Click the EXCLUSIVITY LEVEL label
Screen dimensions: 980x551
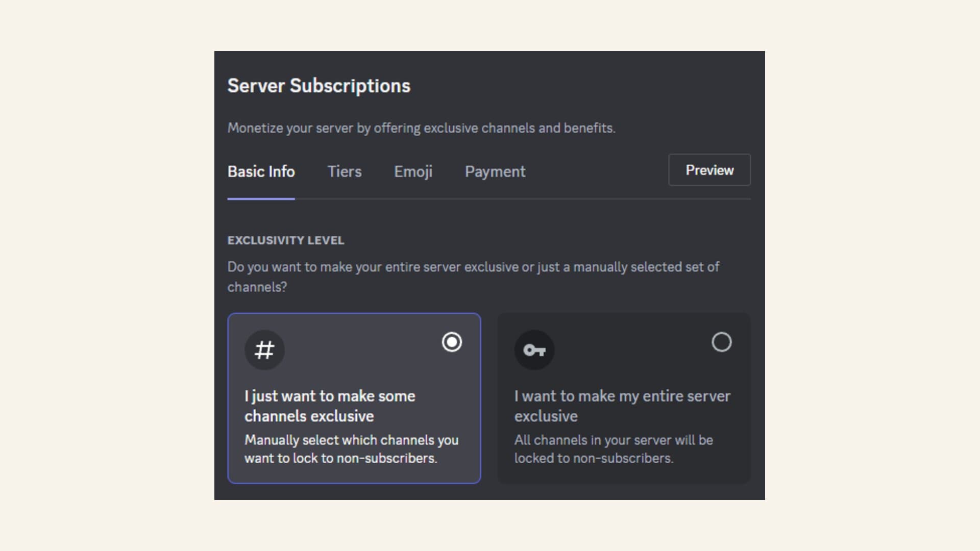point(286,240)
